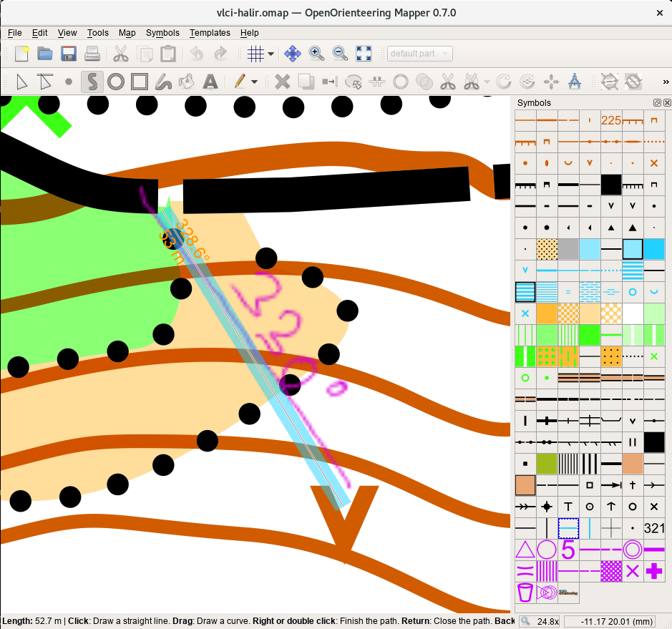Open the Tools menu
The height and width of the screenshot is (629, 672).
(98, 33)
